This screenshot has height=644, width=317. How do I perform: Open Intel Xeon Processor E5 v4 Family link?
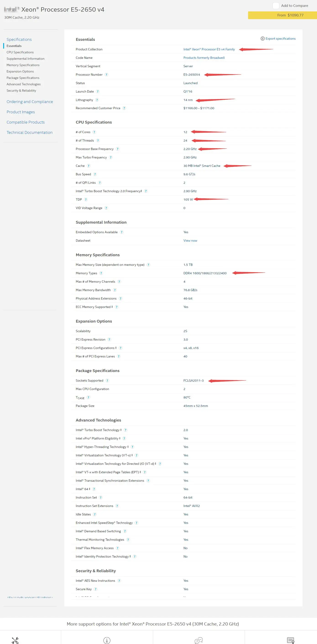coord(209,49)
